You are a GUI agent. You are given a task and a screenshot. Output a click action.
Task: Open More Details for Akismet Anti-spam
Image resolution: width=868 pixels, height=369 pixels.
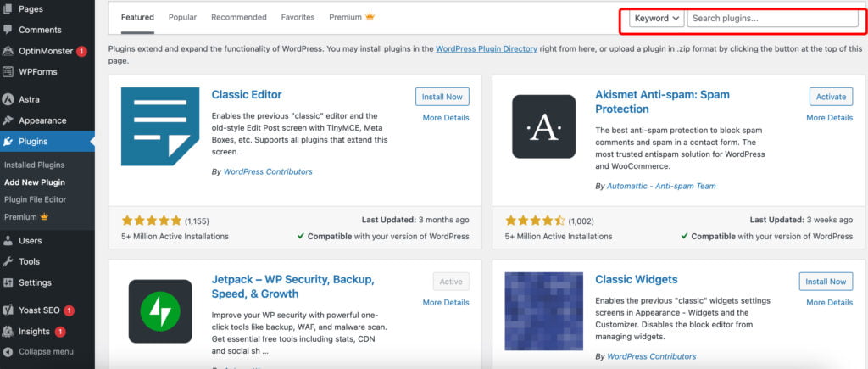[x=829, y=117]
